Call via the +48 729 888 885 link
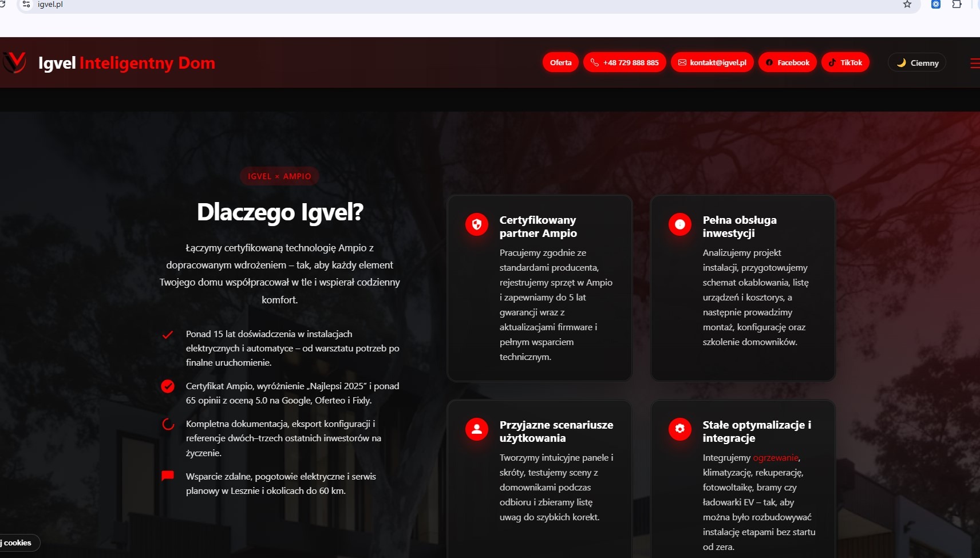The width and height of the screenshot is (980, 558). point(631,62)
